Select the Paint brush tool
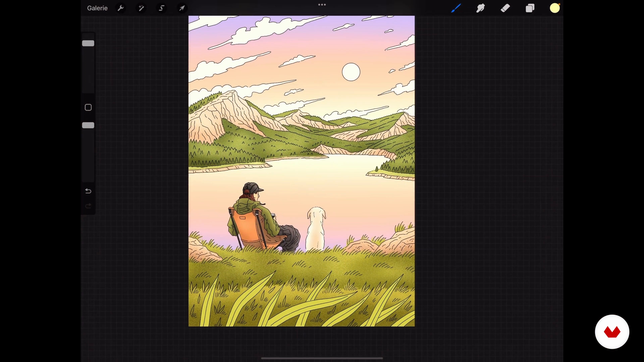The width and height of the screenshot is (644, 362). click(456, 8)
